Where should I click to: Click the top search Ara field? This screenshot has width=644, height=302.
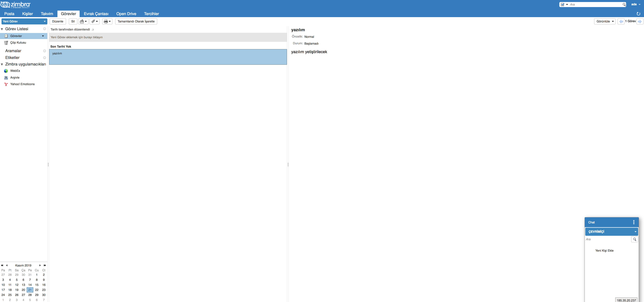pyautogui.click(x=595, y=5)
